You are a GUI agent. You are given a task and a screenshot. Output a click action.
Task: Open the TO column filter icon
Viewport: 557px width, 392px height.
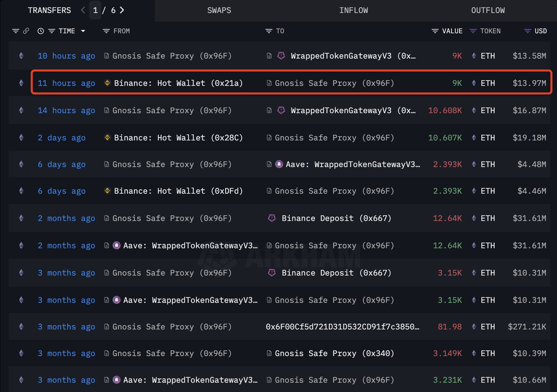(x=269, y=31)
